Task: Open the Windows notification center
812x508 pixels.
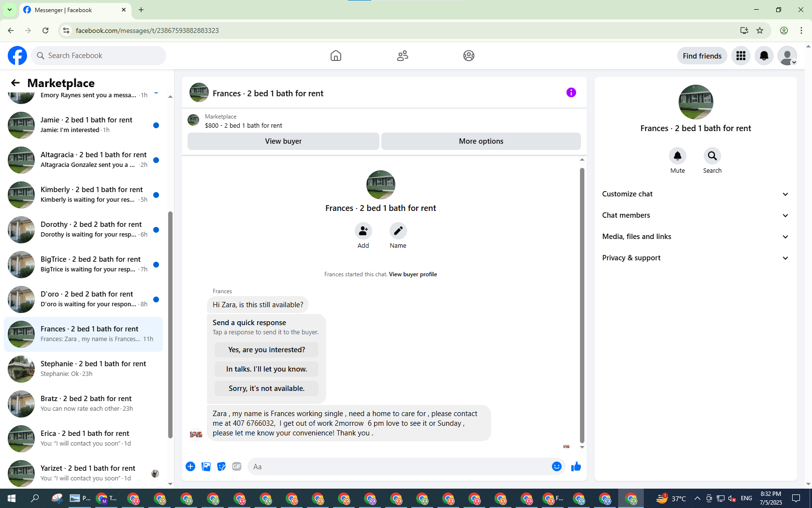Action: 796,498
